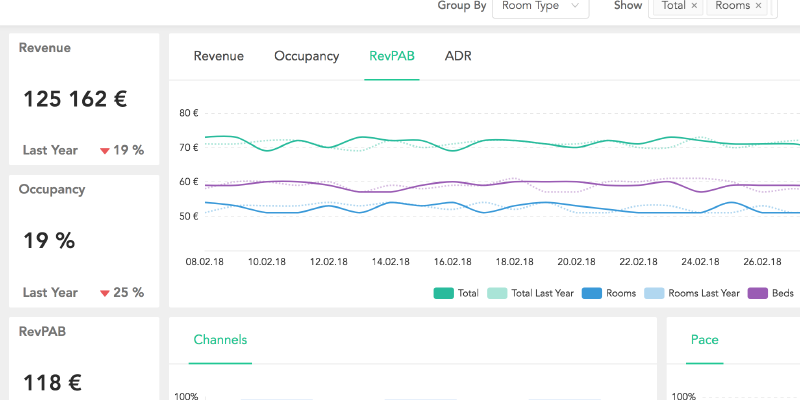The width and height of the screenshot is (800, 400).
Task: Open the ADR chart tab
Action: pos(458,56)
